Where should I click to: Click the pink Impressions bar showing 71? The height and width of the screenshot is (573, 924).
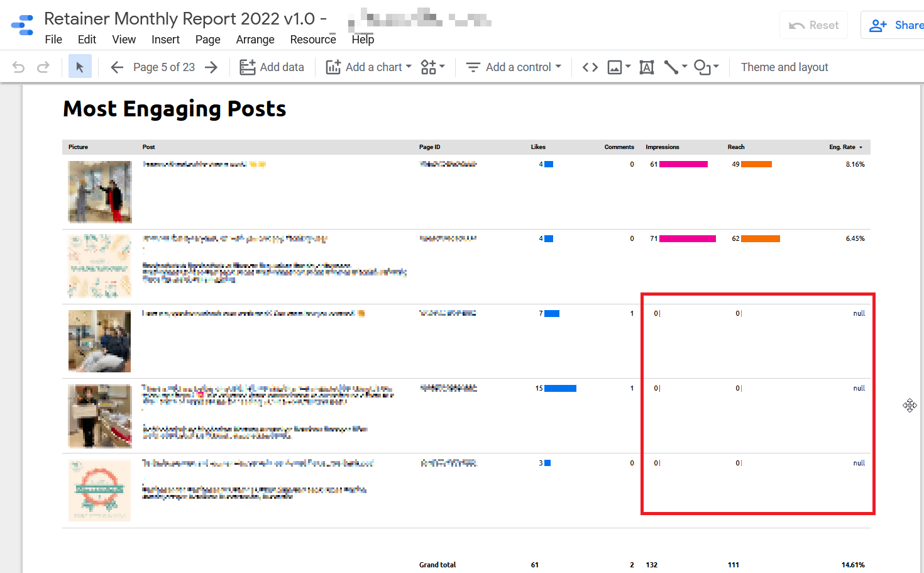(x=687, y=239)
